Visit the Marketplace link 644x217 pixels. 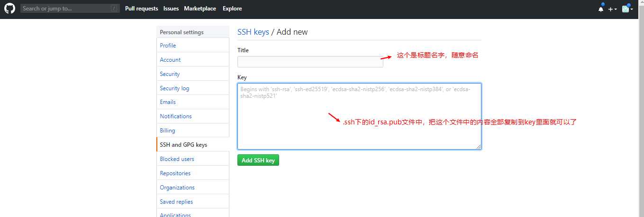(200, 9)
